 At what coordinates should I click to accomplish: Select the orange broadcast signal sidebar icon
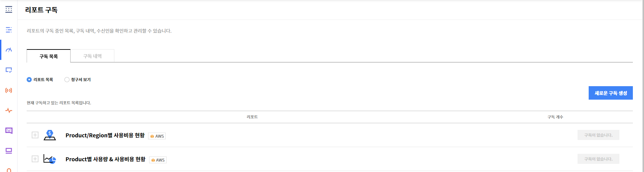9,90
